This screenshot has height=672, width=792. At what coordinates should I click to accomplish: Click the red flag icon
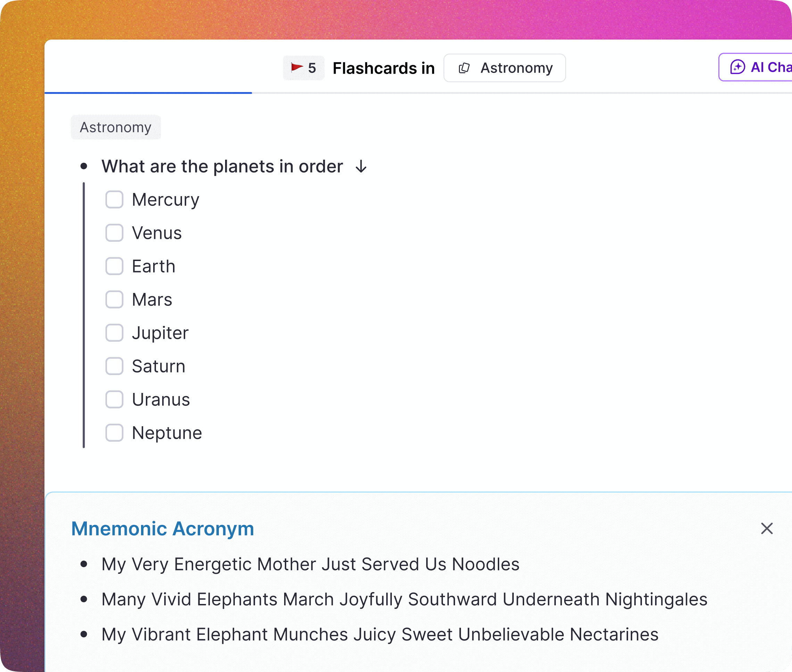tap(297, 68)
